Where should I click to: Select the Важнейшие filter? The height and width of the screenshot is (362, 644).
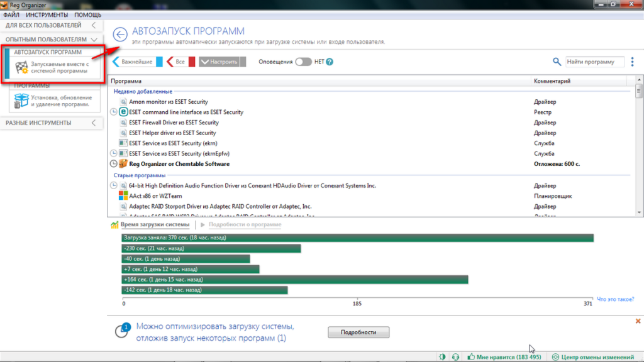coord(136,62)
